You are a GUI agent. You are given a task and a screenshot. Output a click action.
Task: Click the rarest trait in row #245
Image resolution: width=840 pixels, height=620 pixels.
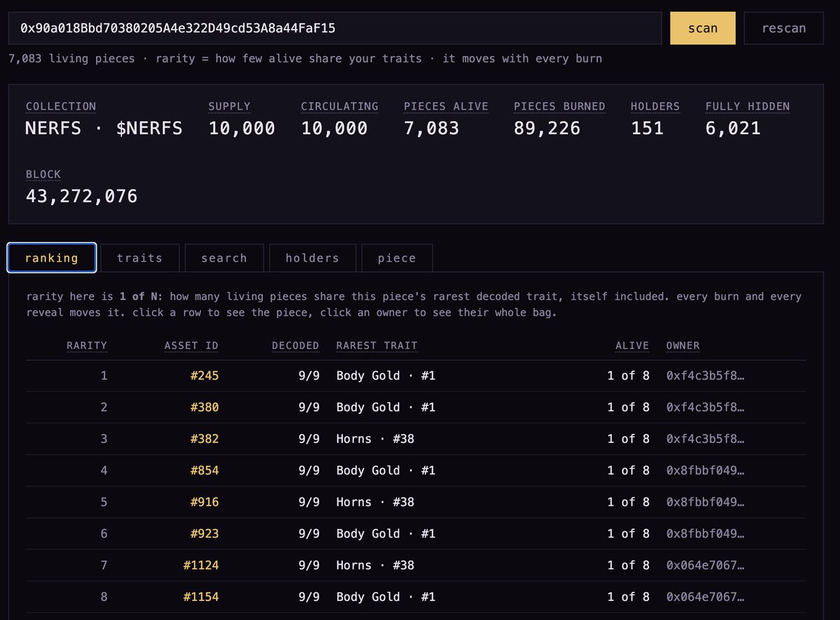[386, 376]
